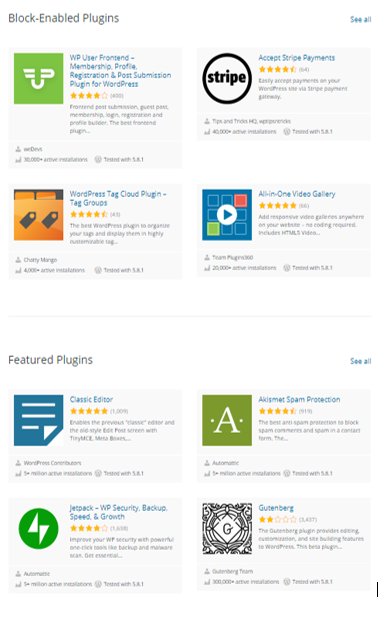Open the Stripe logo plugin icon
Image resolution: width=384 pixels, height=622 pixels.
[227, 79]
